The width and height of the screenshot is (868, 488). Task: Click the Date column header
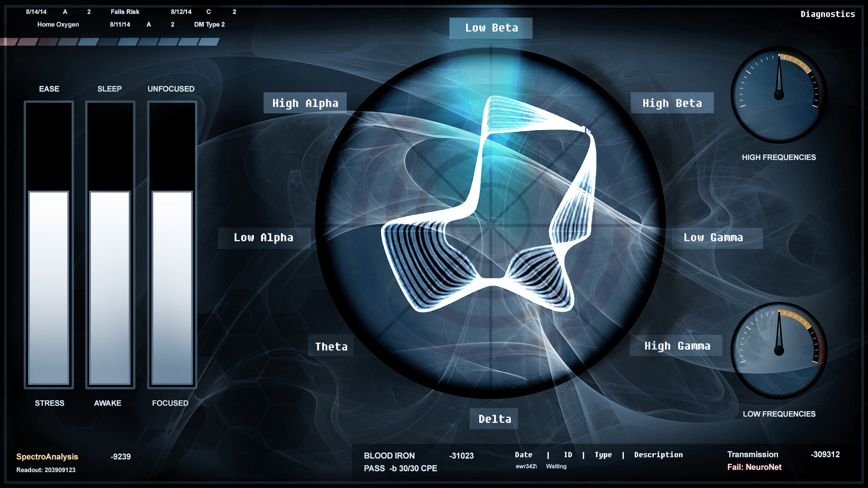pyautogui.click(x=523, y=455)
